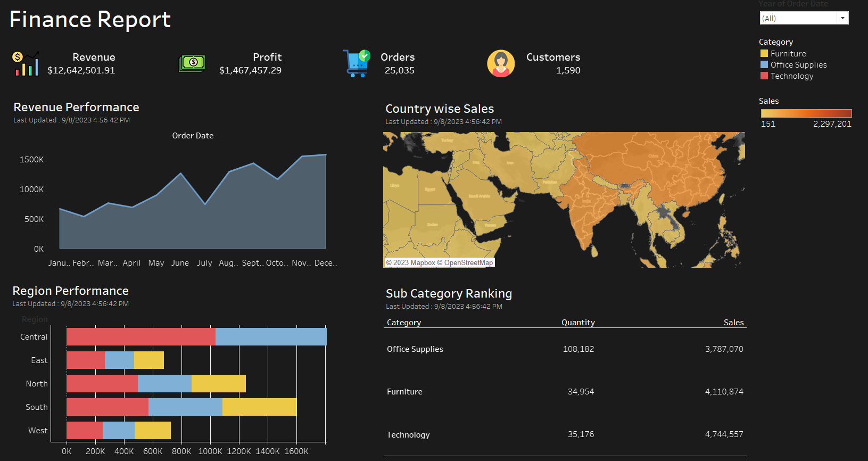Screen dimensions: 868x461
Task: Click the Revenue chart icon
Action: 26,63
